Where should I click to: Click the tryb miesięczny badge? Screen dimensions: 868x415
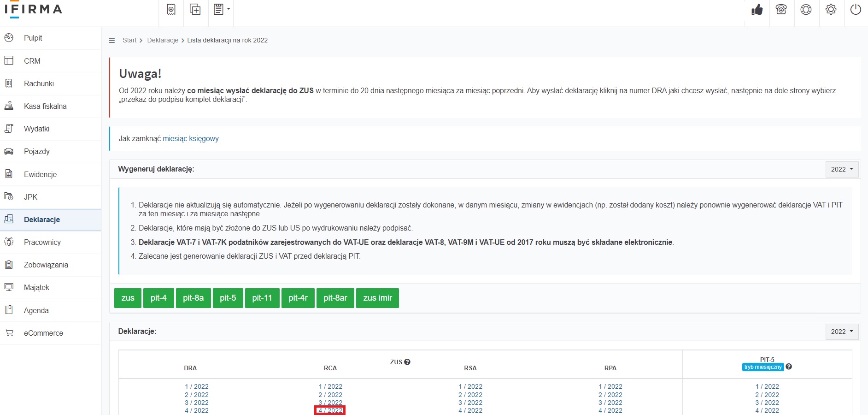pyautogui.click(x=763, y=367)
